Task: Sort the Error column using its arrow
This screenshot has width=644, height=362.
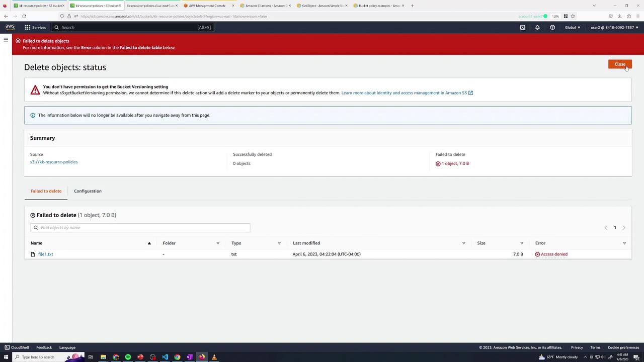Action: pos(624,243)
